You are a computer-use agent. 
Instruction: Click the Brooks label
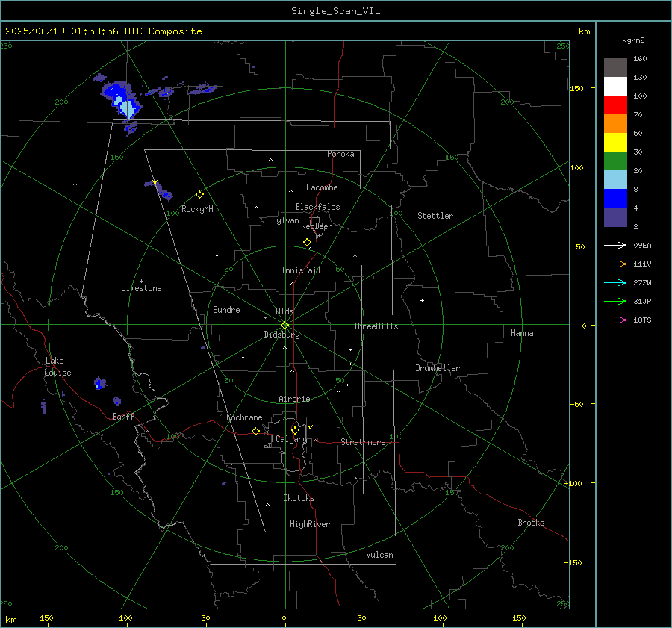coord(531,523)
